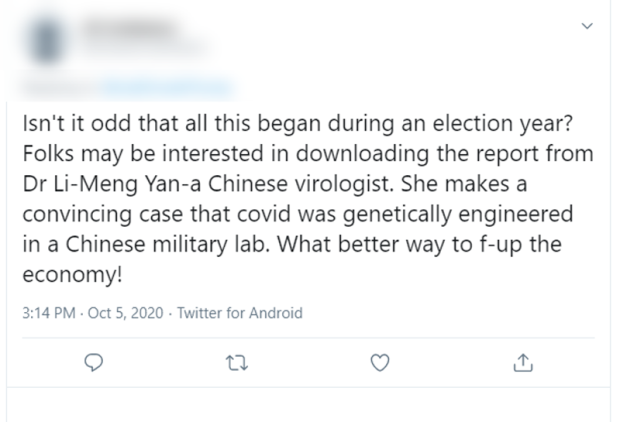Click the blurred username handle below name

[140, 46]
